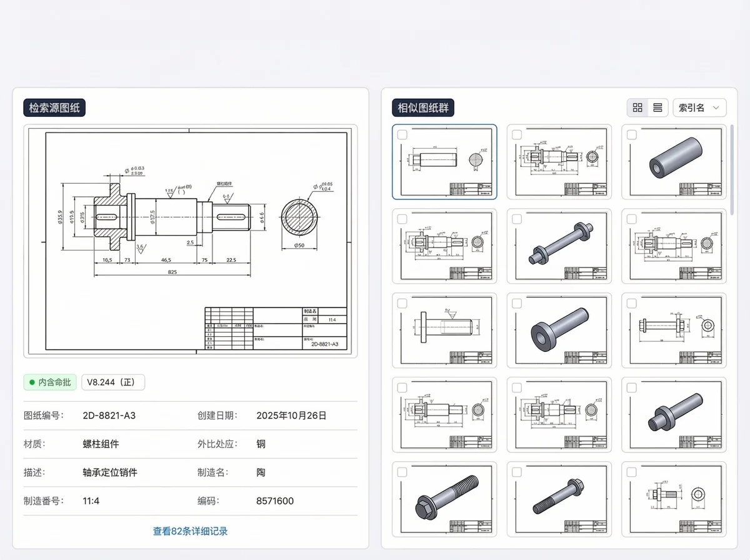Select the gray cylindrical bushing 3D thumbnail
Screen dimensions: 750x560
coord(674,162)
